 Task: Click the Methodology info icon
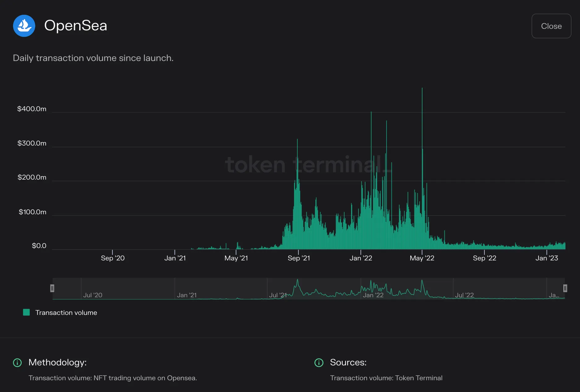[17, 363]
